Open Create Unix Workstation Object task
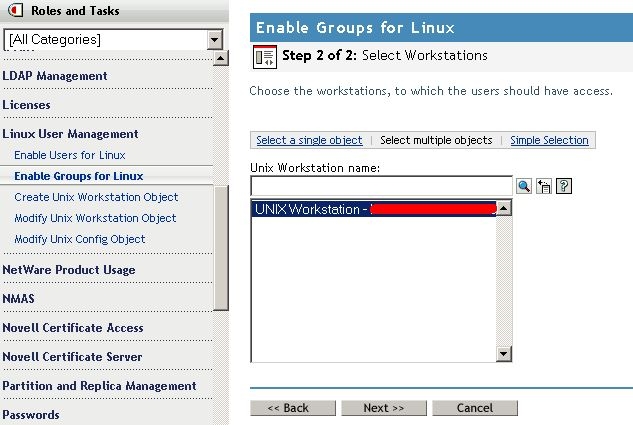This screenshot has height=425, width=633. (x=96, y=197)
